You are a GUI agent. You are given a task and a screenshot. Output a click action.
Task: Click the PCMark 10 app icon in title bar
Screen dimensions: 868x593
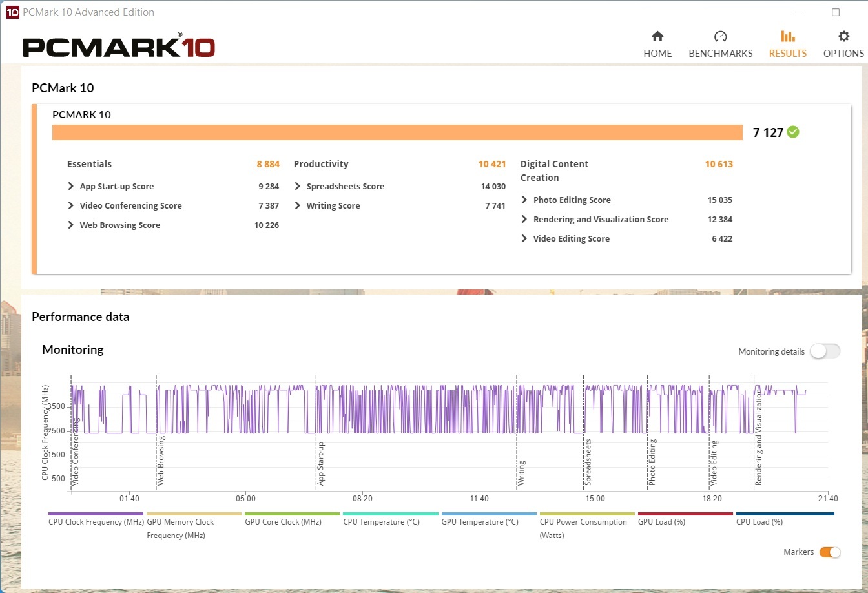pyautogui.click(x=12, y=12)
